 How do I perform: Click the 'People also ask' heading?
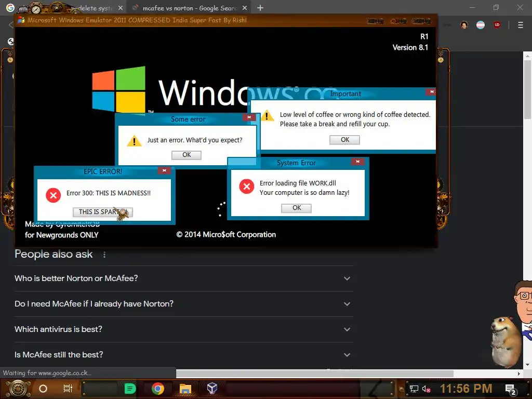tap(54, 254)
